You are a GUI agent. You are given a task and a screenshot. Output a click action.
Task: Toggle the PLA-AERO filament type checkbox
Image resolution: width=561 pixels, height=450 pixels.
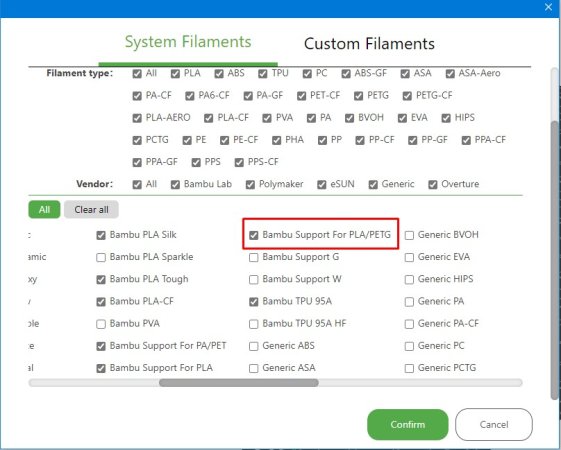(x=137, y=118)
